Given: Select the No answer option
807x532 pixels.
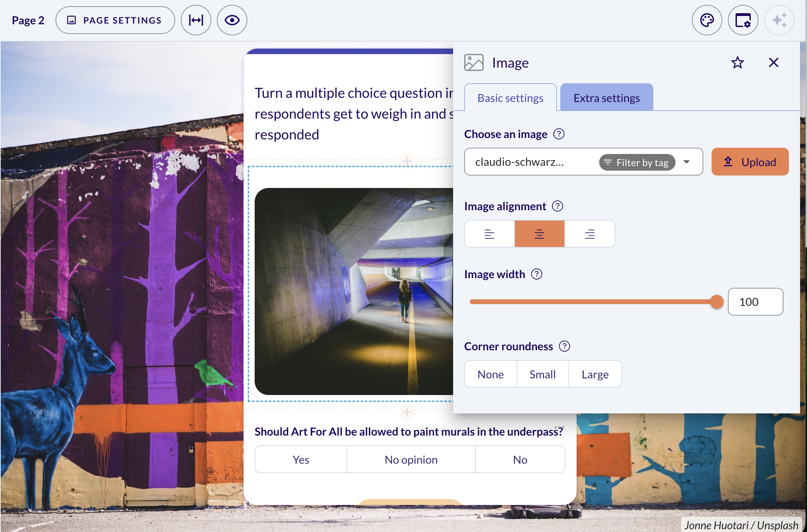Looking at the screenshot, I should (x=520, y=459).
